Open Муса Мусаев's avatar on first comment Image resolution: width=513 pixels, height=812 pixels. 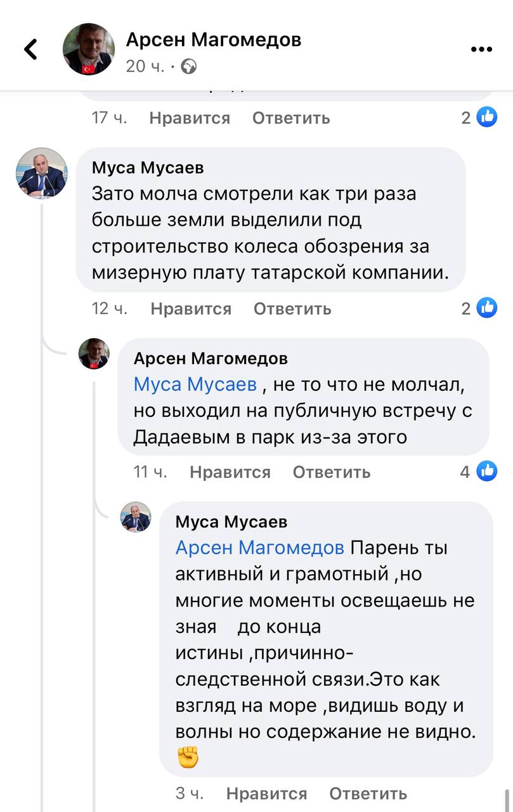pyautogui.click(x=41, y=173)
